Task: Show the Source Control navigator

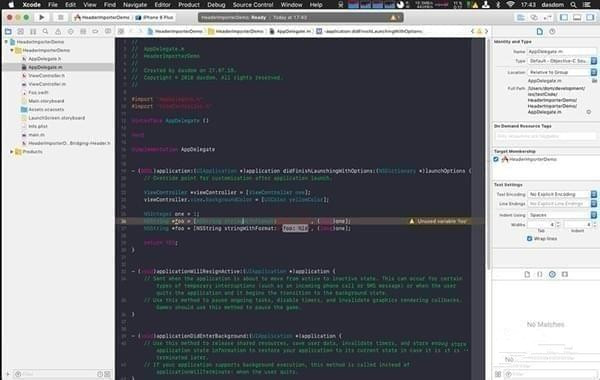Action: (21, 31)
